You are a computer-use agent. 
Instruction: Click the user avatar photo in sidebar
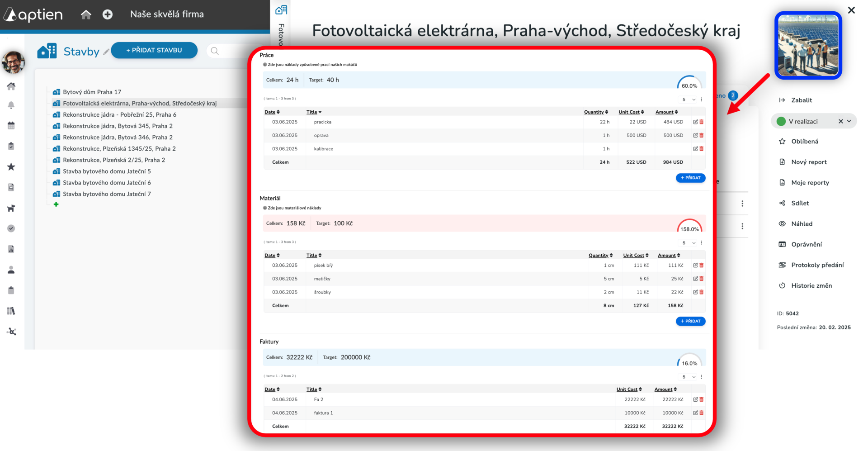tap(13, 62)
